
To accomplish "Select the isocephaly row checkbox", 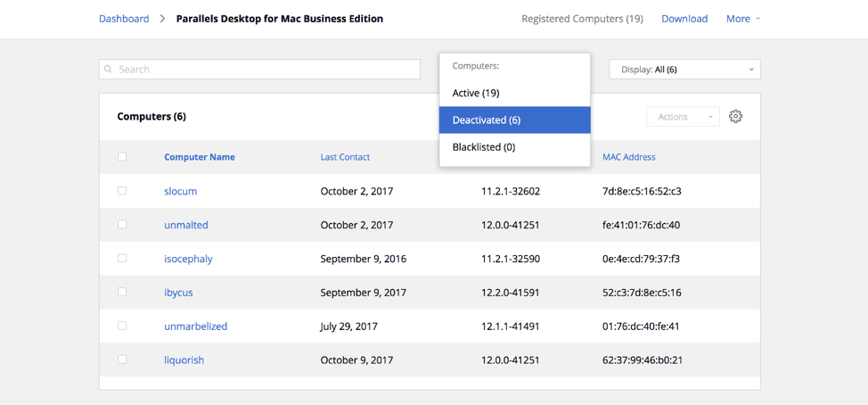I will 122,258.
